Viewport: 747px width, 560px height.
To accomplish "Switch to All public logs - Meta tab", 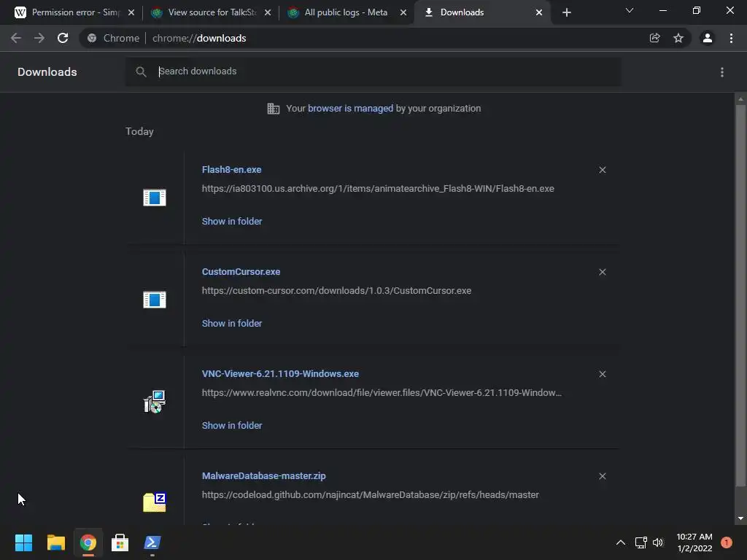I will coord(346,12).
